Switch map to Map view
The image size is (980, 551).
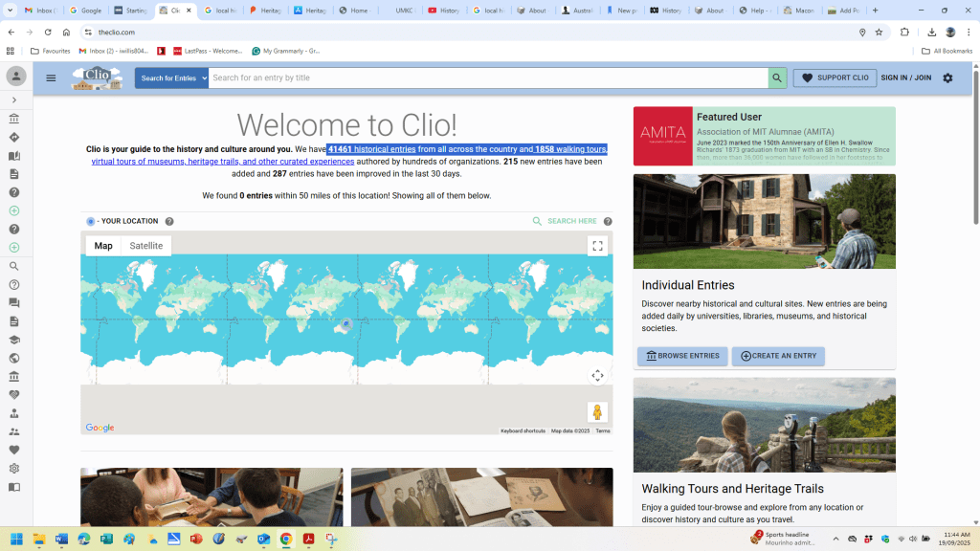(x=103, y=246)
